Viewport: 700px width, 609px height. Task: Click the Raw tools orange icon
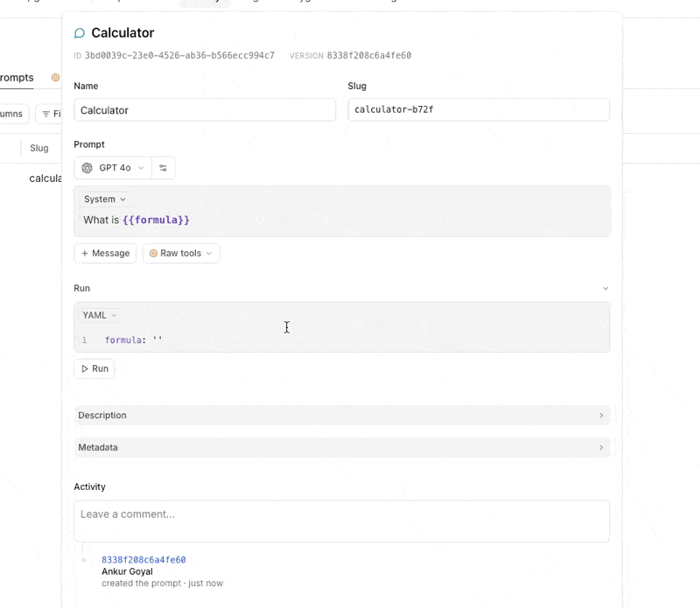click(x=153, y=254)
